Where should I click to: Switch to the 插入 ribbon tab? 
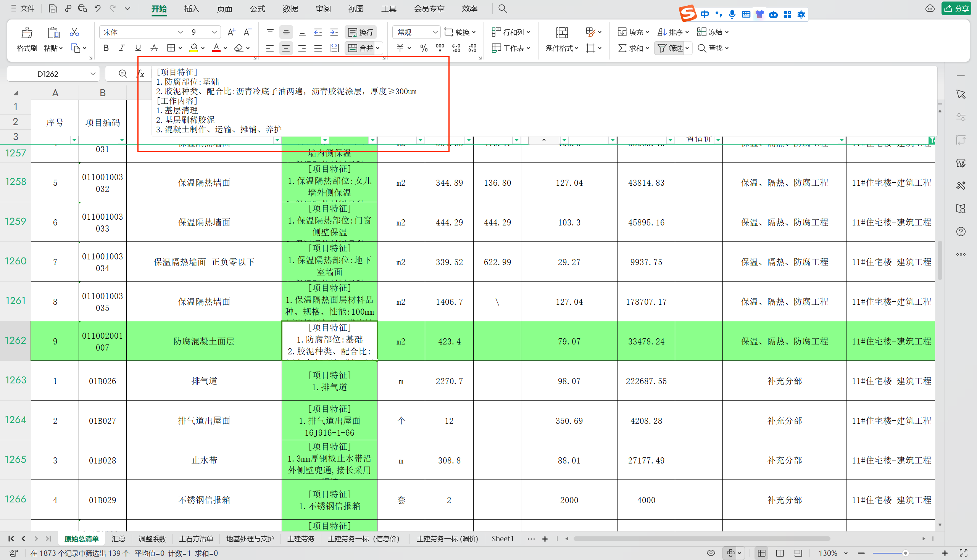(x=192, y=8)
